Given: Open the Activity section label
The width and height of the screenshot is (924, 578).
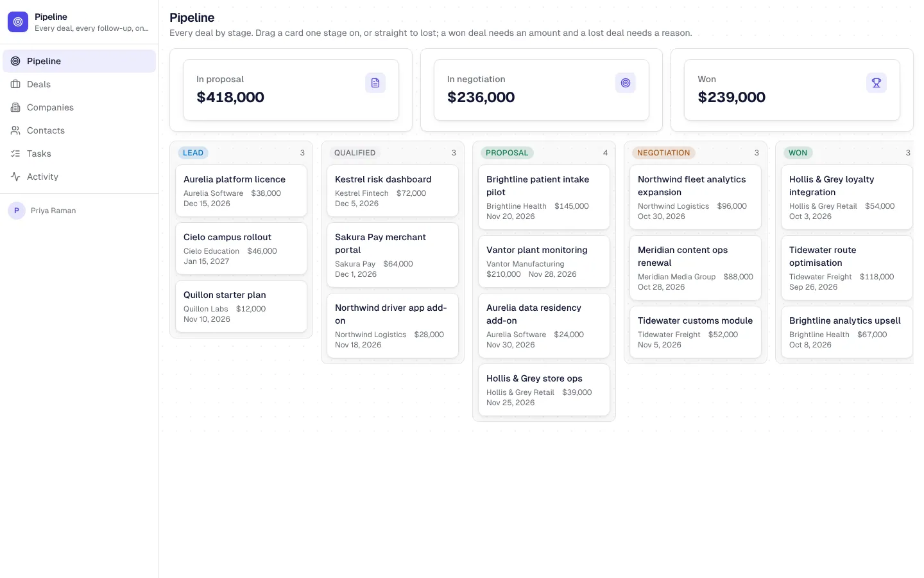Looking at the screenshot, I should [42, 177].
